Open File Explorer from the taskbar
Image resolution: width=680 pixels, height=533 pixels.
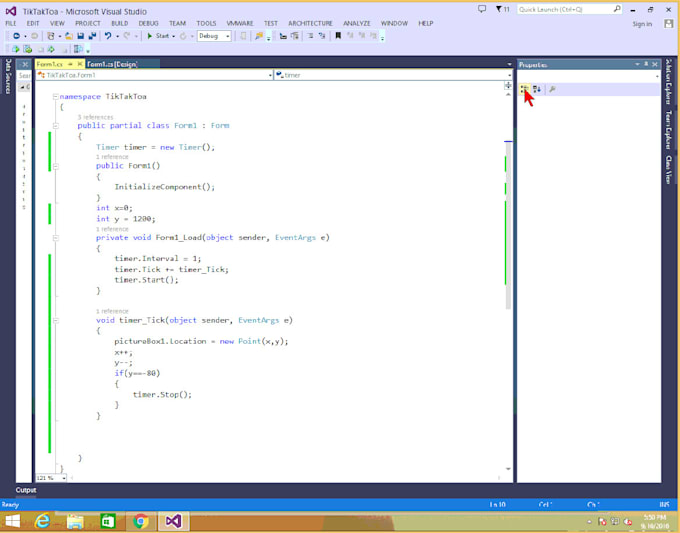pos(75,521)
